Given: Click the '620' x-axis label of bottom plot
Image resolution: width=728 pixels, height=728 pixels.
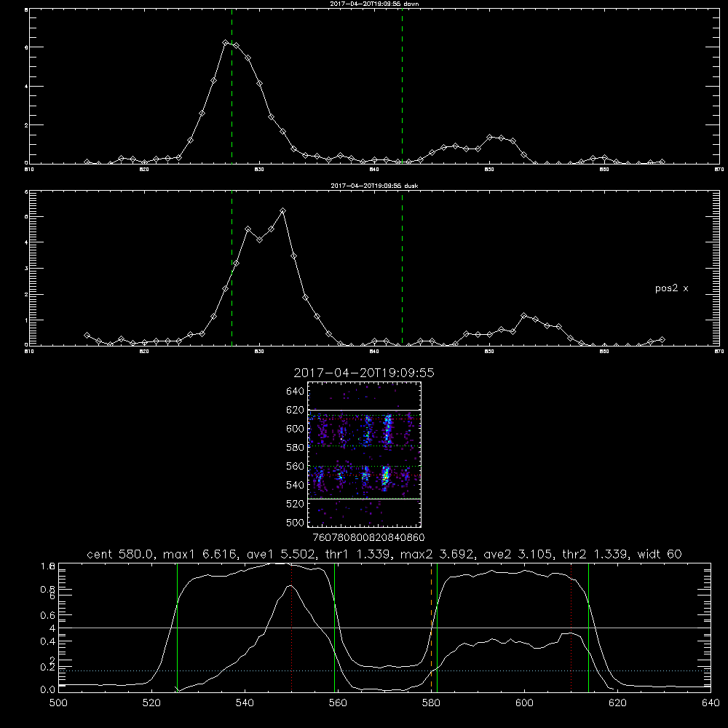Looking at the screenshot, I should [617, 703].
